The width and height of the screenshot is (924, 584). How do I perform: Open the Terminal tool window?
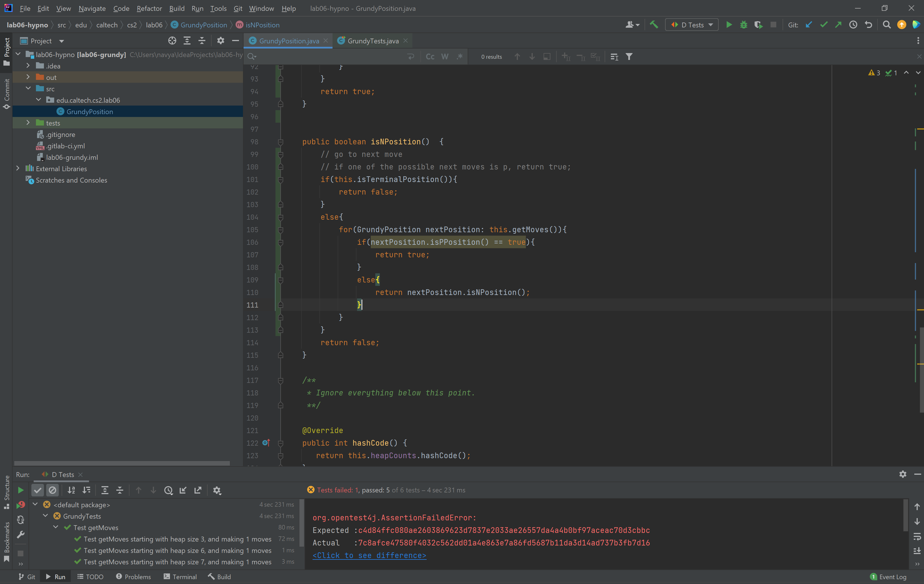pyautogui.click(x=180, y=577)
